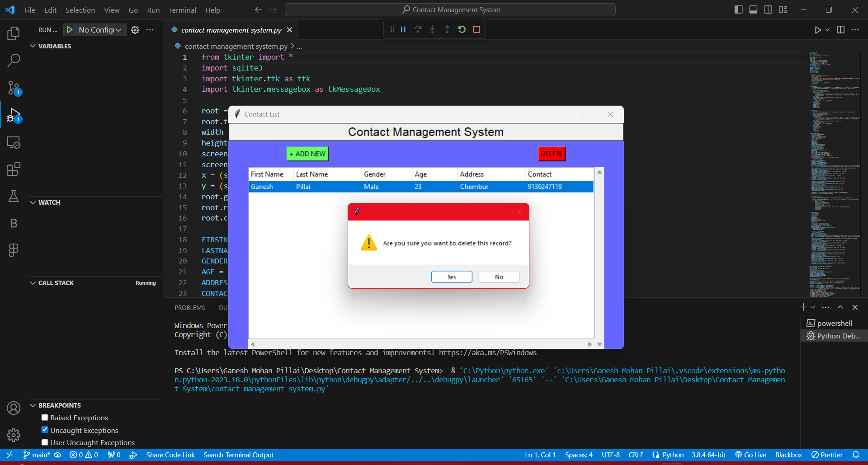Open the Source Control view
The width and height of the screenshot is (868, 465).
pos(14,88)
